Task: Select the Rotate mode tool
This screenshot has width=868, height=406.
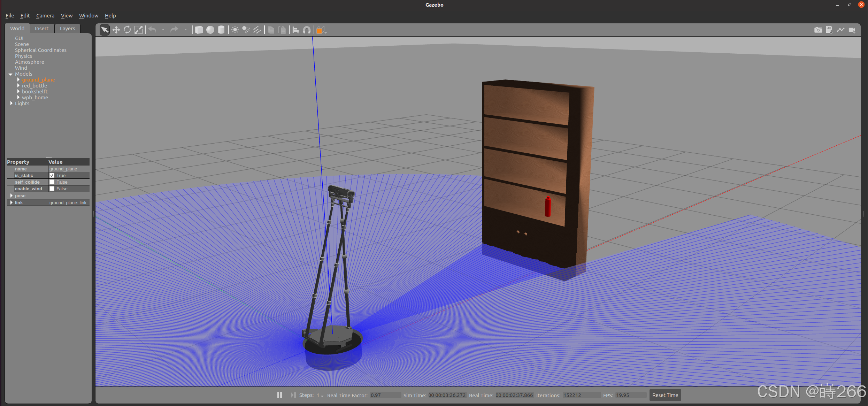Action: point(127,30)
